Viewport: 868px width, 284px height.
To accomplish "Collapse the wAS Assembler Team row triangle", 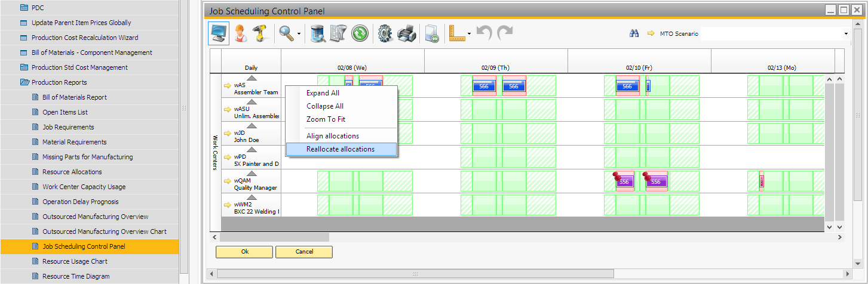I will click(251, 78).
